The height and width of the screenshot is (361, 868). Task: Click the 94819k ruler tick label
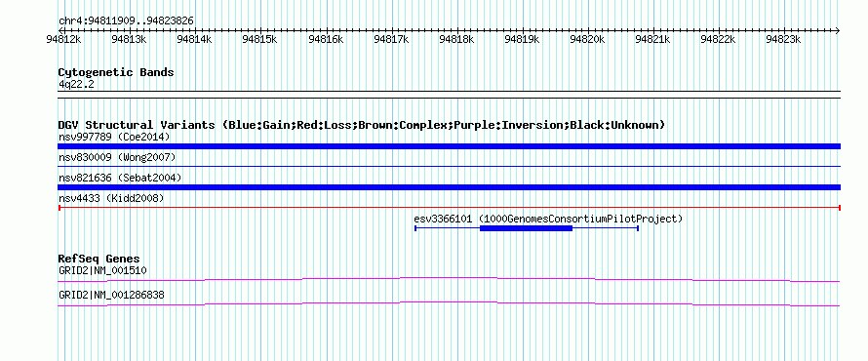[x=522, y=39]
